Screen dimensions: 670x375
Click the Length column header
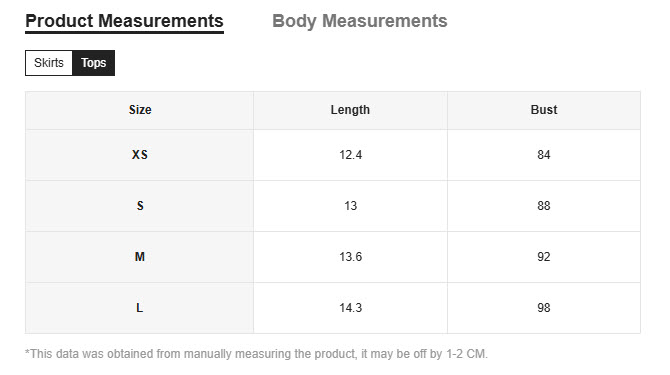point(350,110)
